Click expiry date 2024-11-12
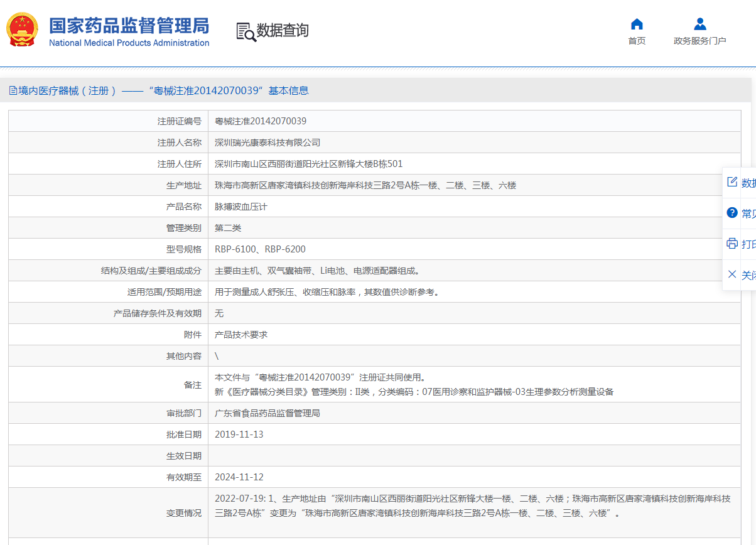 (239, 477)
